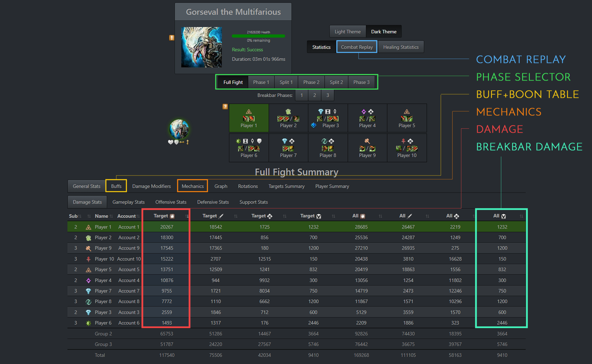Select the round Gorseval target portrait
592x364 pixels.
point(179,129)
